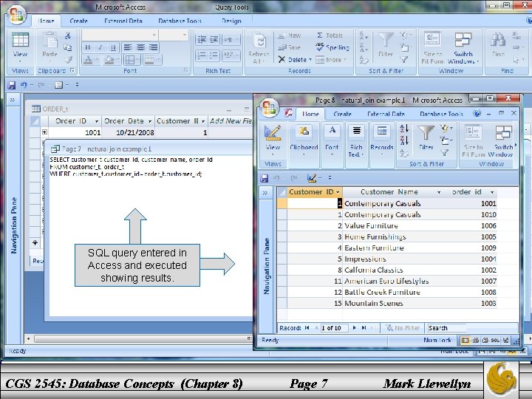Click the SQL view icon in the front status bar
This screenshot has height=399, width=532.
495,341
